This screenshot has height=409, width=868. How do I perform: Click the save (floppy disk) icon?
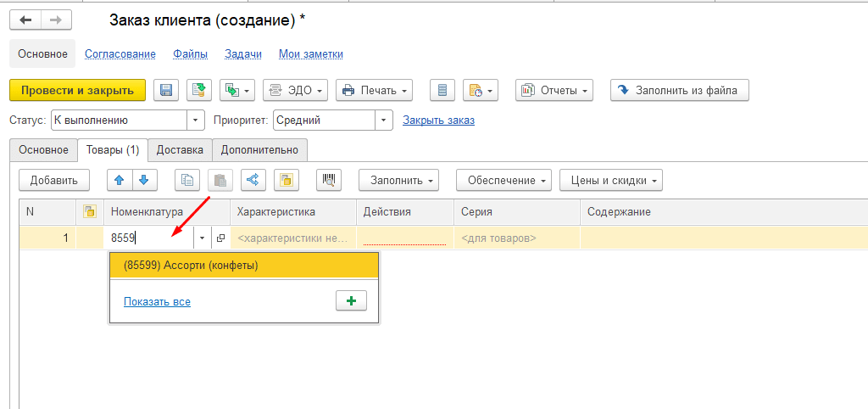[166, 90]
